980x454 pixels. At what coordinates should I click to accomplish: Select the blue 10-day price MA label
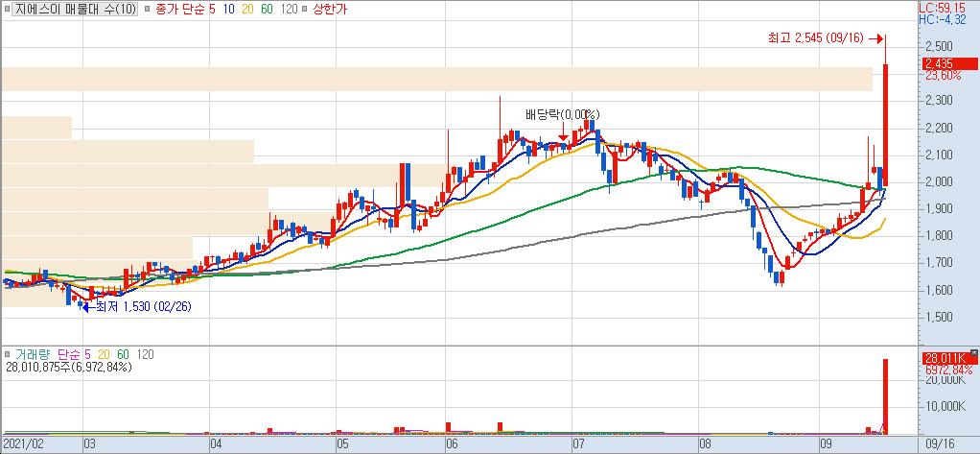coord(227,9)
